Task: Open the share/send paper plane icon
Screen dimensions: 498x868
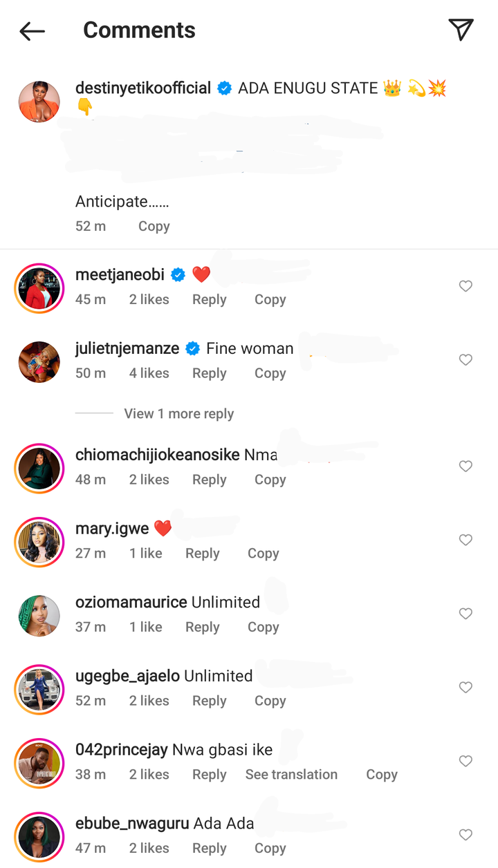Action: point(461,29)
